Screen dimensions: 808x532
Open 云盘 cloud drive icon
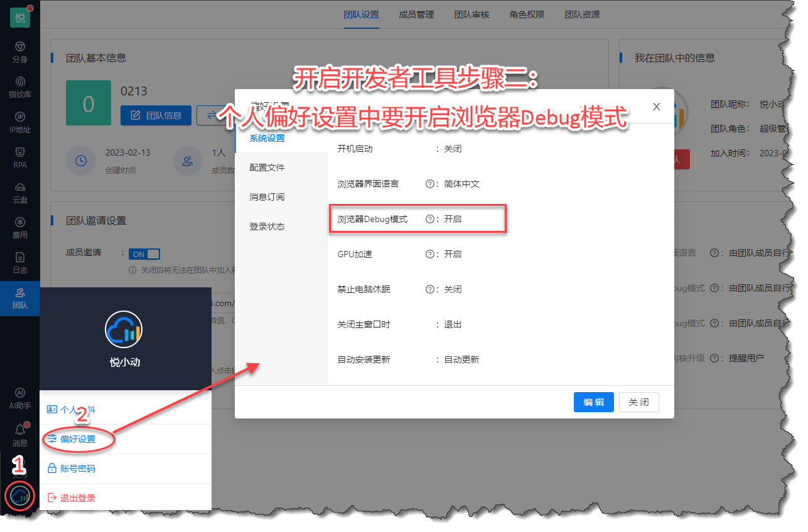pyautogui.click(x=20, y=193)
